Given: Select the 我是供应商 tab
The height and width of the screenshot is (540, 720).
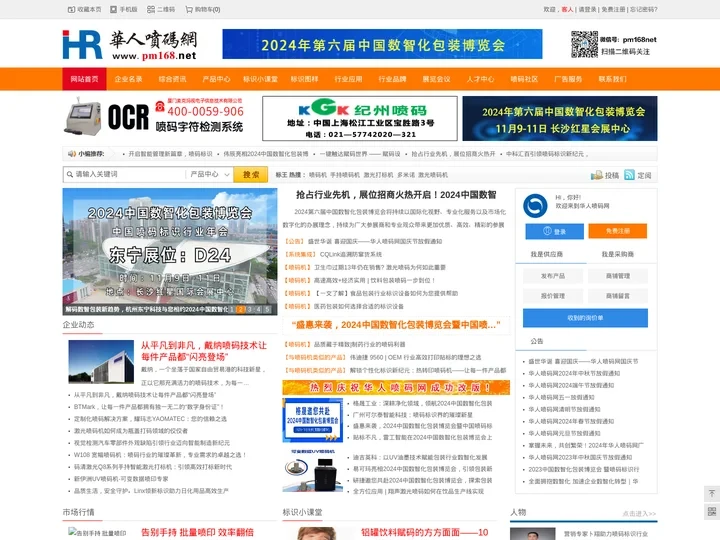Looking at the screenshot, I should coord(546,254).
